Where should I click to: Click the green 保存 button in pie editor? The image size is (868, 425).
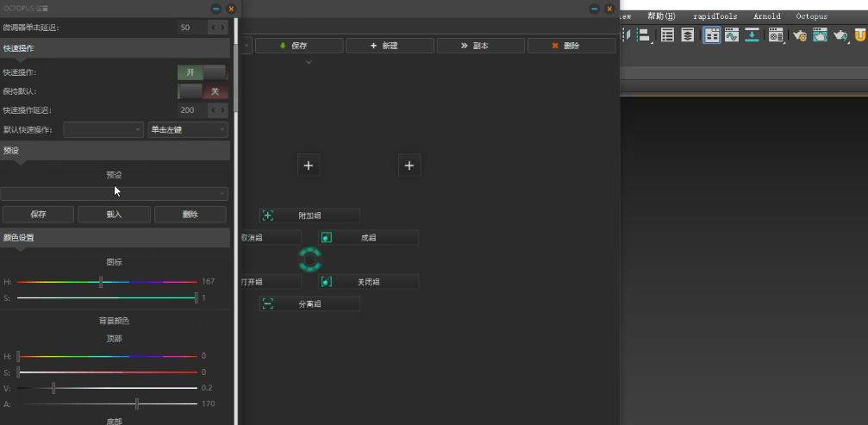click(x=299, y=46)
